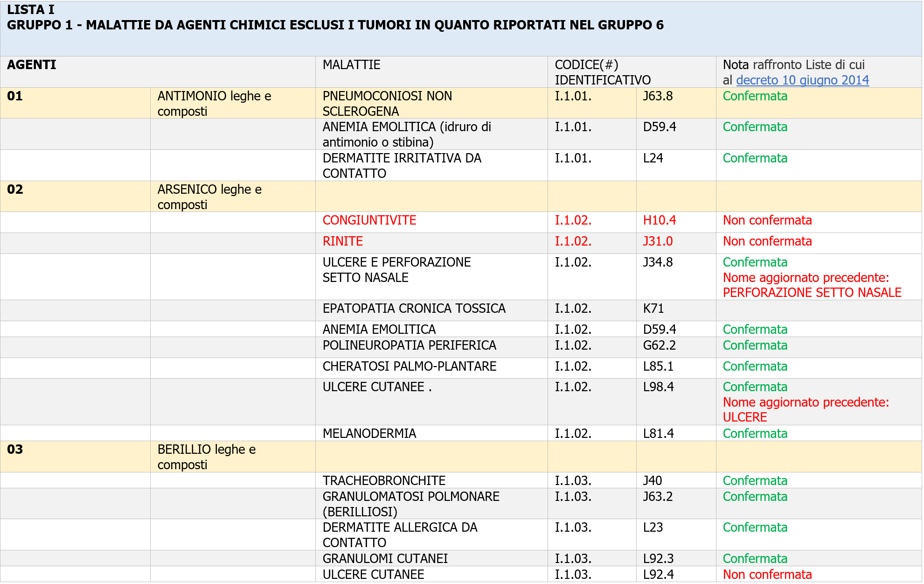Click the ANTIMONIO leghe e composti cell

[x=214, y=103]
